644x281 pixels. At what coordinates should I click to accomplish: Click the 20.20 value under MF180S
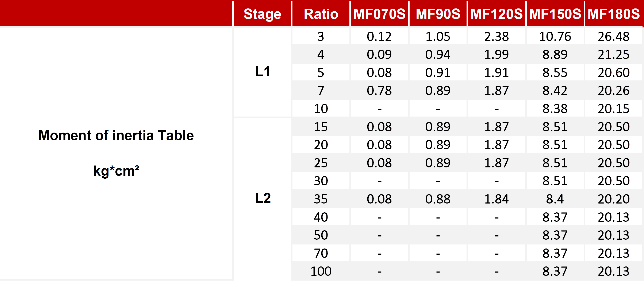tap(613, 199)
